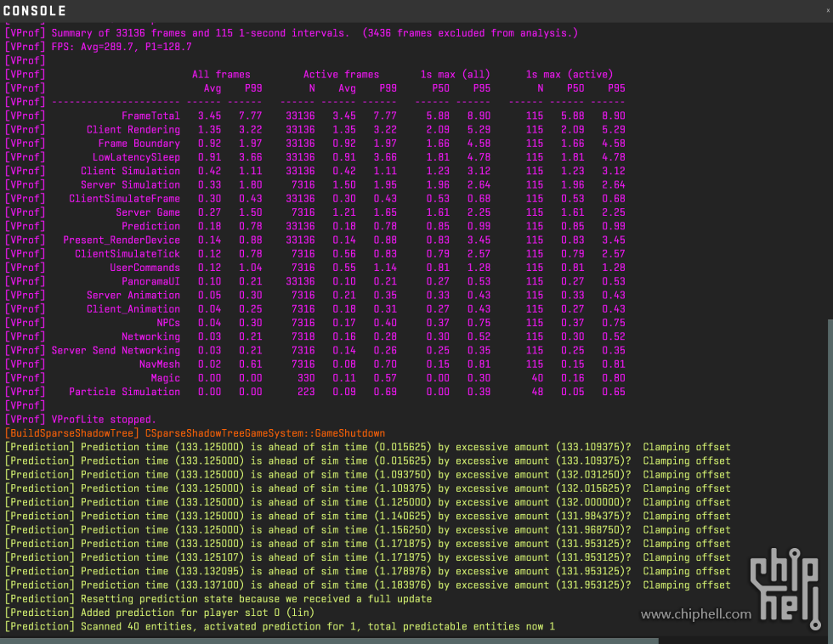833x644 pixels.
Task: Click the Server Simulation row label
Action: pos(130,185)
